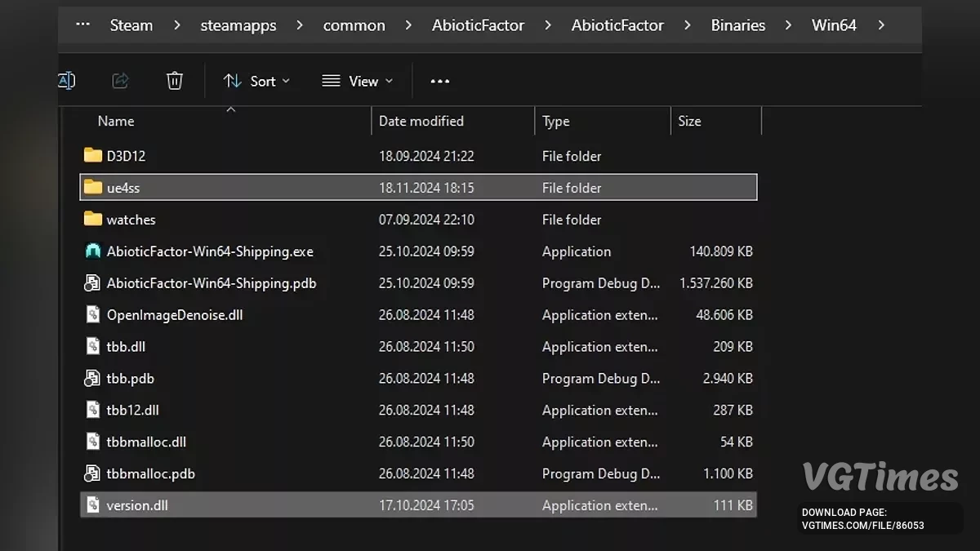Open the Sort dropdown menu
Viewport: 980px width, 551px height.
point(256,81)
